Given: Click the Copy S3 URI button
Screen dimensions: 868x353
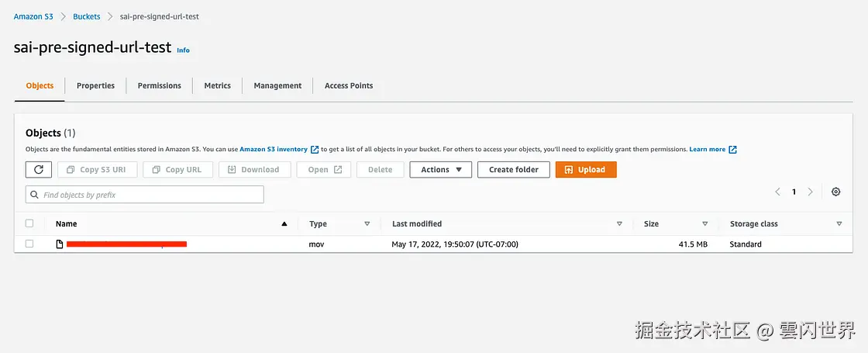Looking at the screenshot, I should click(97, 170).
